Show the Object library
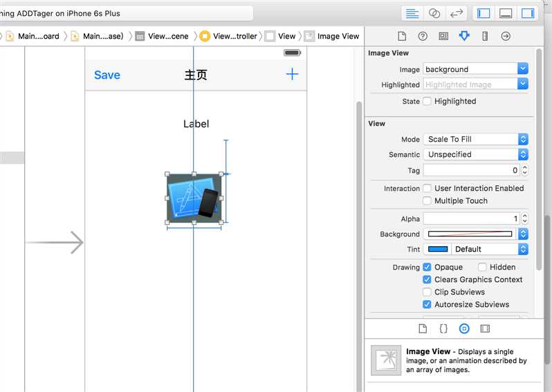Screen dimensions: 552x392 464,328
